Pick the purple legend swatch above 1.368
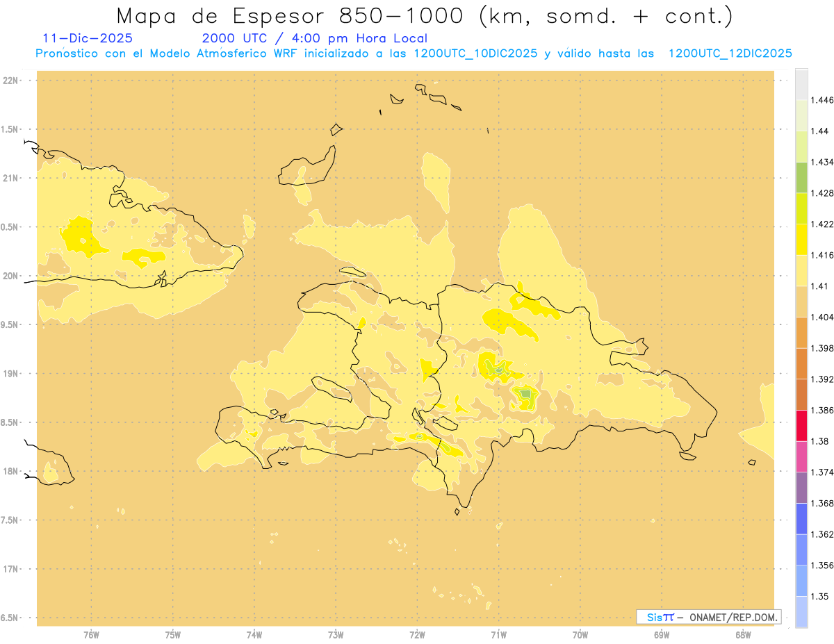 [801, 487]
